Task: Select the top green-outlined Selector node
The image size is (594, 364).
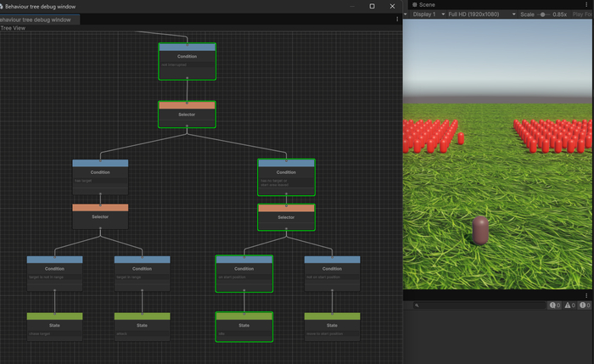Action: tap(187, 115)
